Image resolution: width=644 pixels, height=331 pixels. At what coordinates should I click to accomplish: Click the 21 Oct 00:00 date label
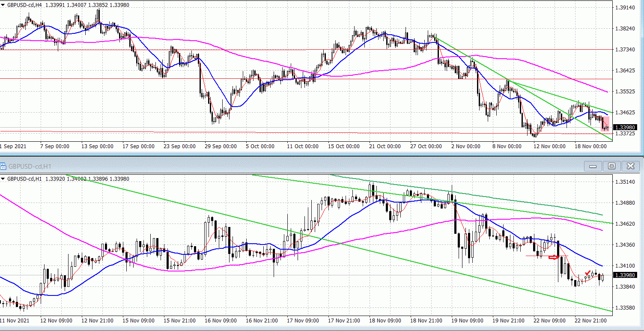385,146
